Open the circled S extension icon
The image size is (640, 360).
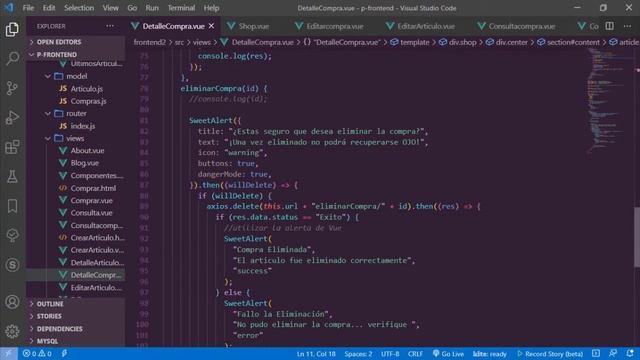click(12, 265)
